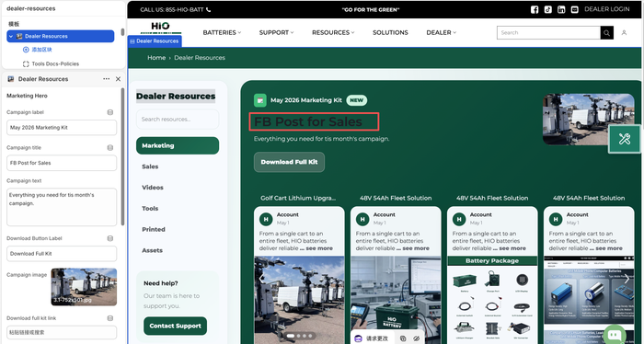Toggle the hide (crossed eye) icon in floating toolbar
The image size is (644, 344).
coord(416,338)
